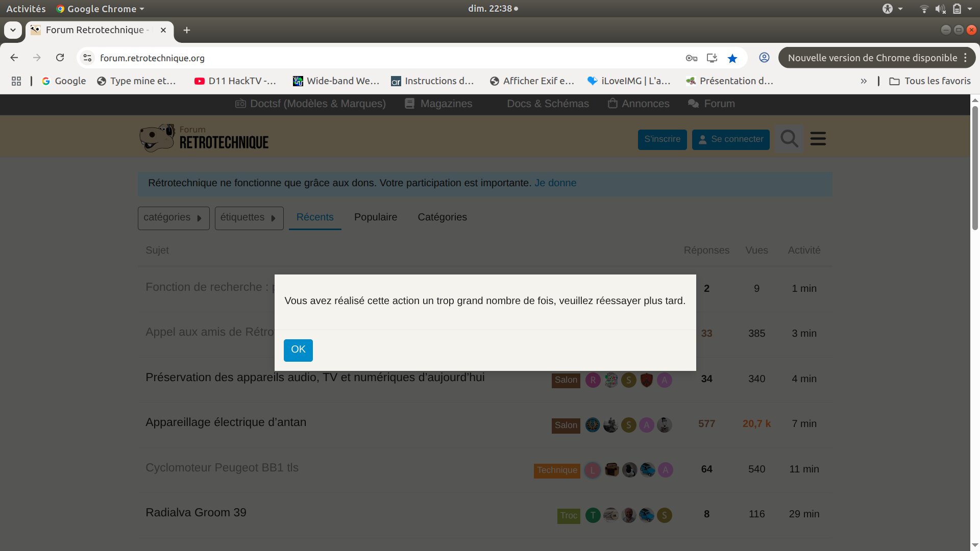The width and height of the screenshot is (980, 551).
Task: Reload the page with refresh icon
Action: (60, 58)
